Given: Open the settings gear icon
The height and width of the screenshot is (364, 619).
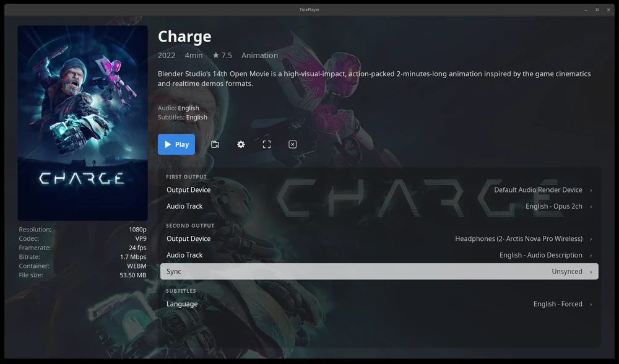Looking at the screenshot, I should coord(241,144).
